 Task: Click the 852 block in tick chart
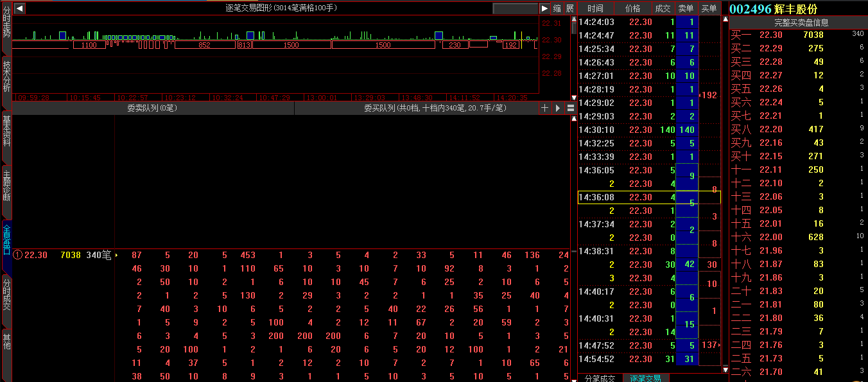point(204,45)
